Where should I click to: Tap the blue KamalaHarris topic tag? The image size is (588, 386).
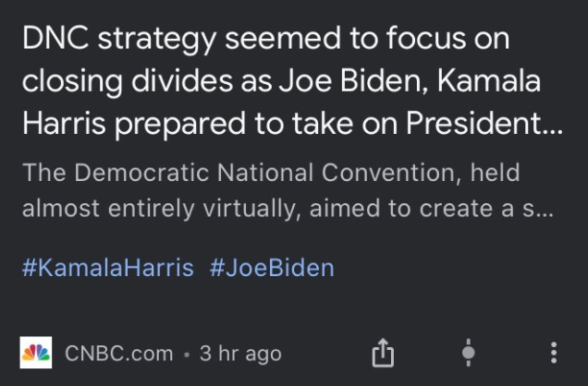(x=107, y=269)
